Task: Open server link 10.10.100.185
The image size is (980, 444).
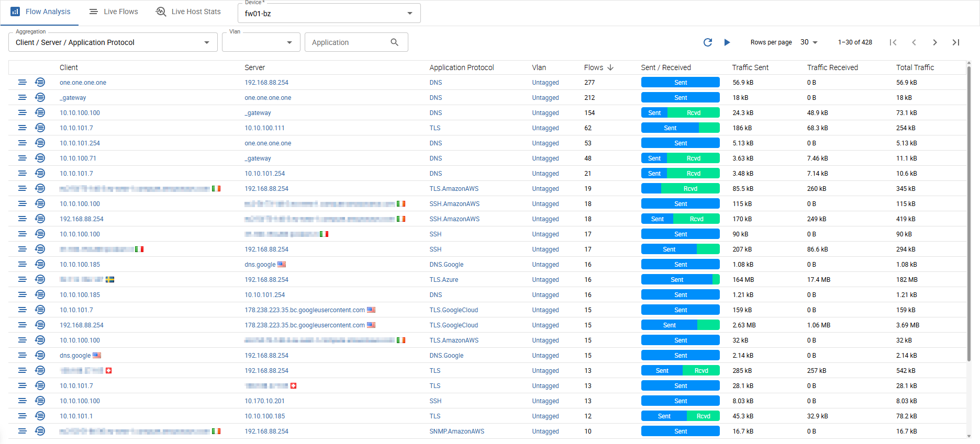Action: 264,416
